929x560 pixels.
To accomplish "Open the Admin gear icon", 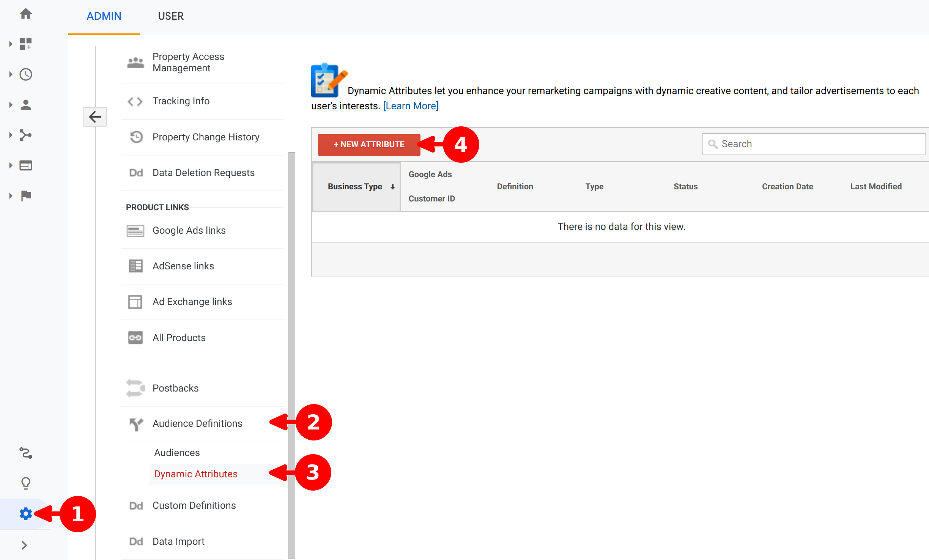I will click(26, 514).
